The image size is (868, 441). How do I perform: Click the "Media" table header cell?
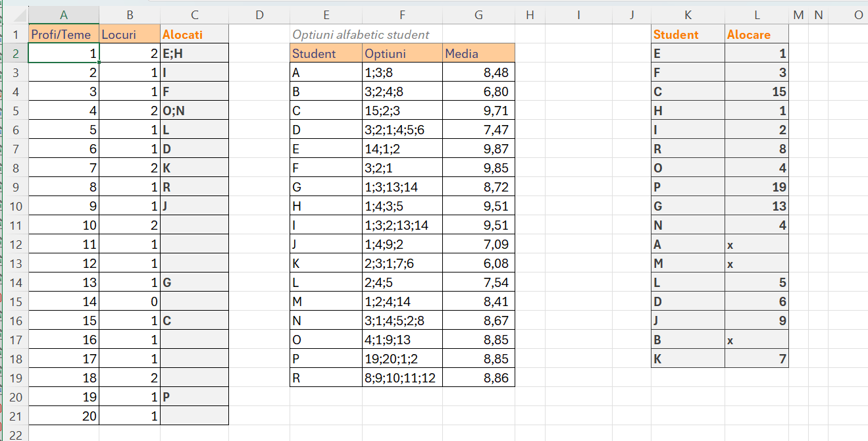(478, 53)
